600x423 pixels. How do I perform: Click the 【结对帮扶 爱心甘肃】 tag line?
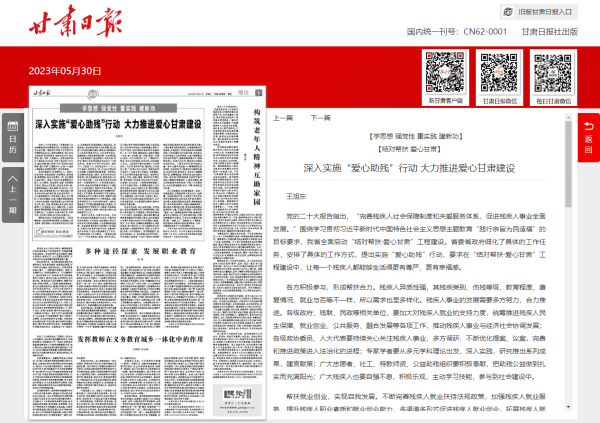pyautogui.click(x=409, y=149)
